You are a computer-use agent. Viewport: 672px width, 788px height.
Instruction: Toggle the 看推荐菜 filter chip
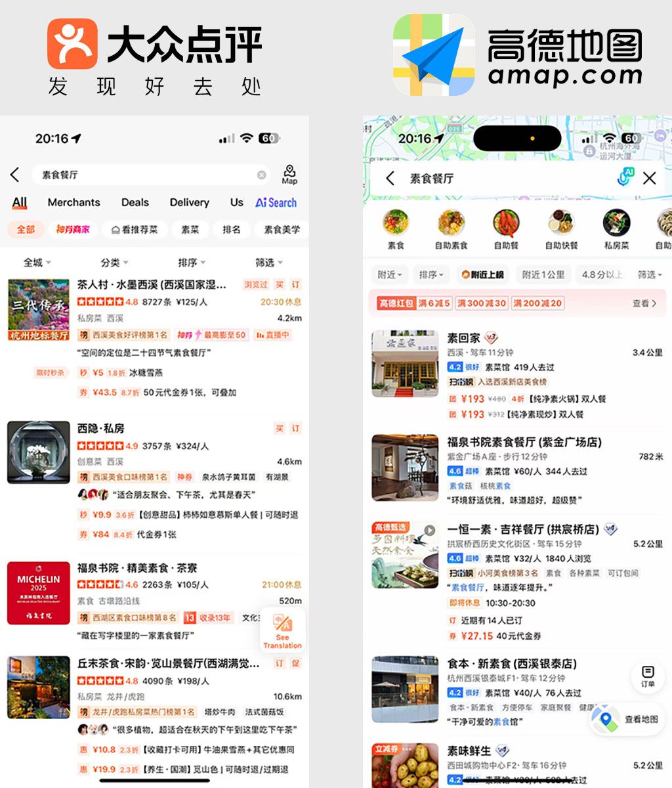click(x=135, y=229)
